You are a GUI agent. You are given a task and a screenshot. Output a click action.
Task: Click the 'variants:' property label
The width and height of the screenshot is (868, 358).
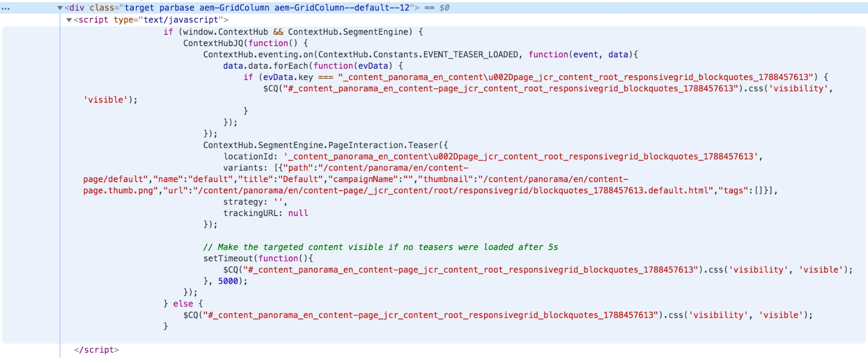tap(245, 168)
